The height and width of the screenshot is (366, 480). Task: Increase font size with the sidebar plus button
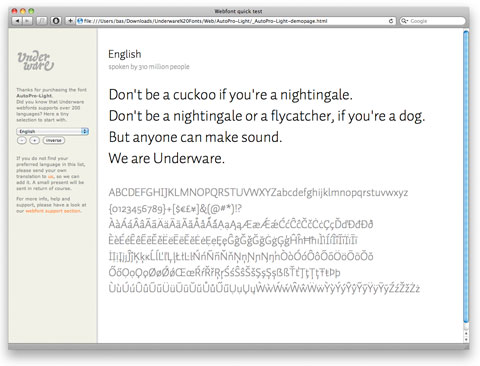34,140
